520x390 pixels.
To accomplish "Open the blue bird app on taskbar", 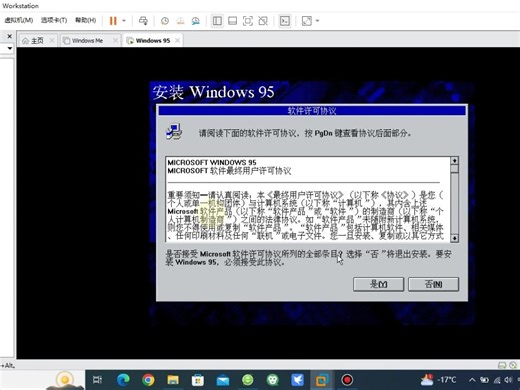I will click(297, 380).
